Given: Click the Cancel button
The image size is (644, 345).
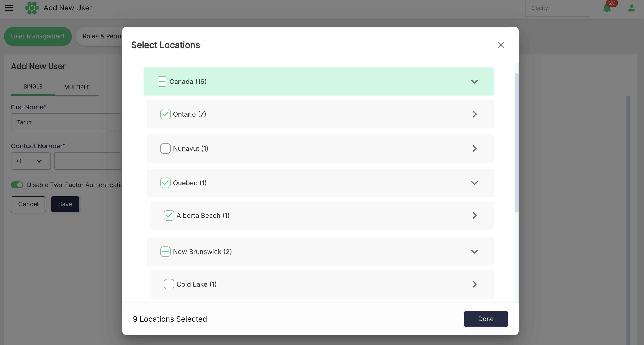Looking at the screenshot, I should pyautogui.click(x=28, y=204).
